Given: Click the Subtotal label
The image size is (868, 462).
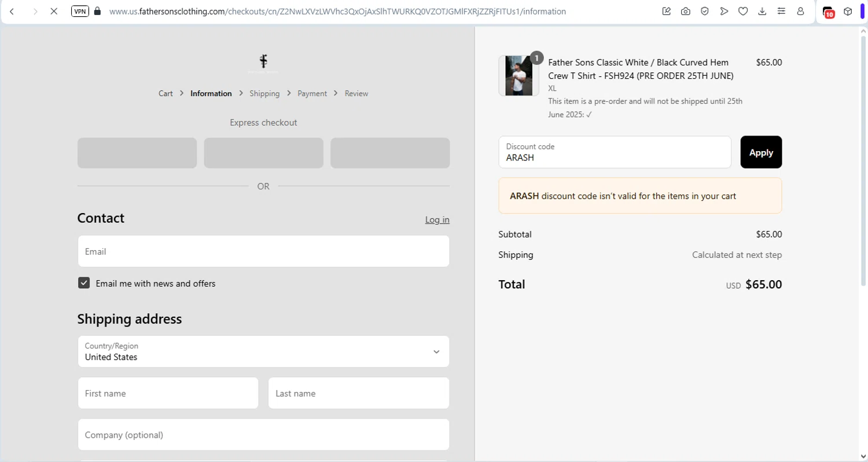Looking at the screenshot, I should pos(515,234).
